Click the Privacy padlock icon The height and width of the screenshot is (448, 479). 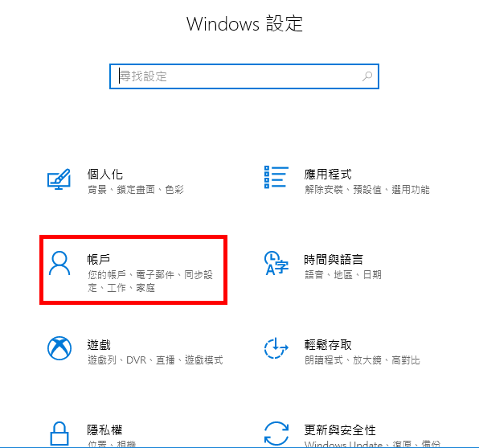59,434
